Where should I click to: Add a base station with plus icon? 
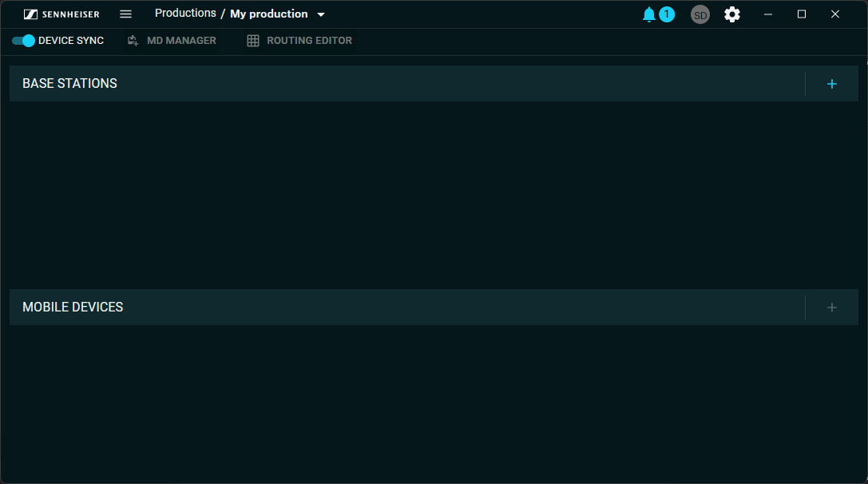pos(831,84)
